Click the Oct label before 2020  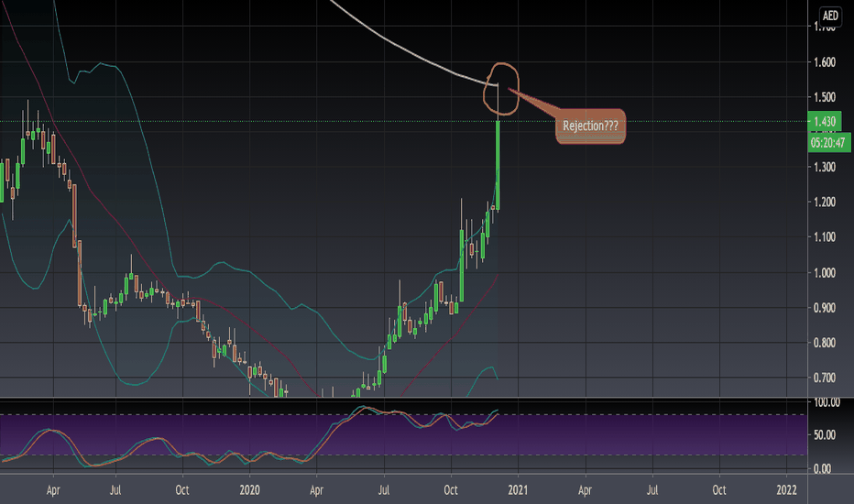coord(182,490)
